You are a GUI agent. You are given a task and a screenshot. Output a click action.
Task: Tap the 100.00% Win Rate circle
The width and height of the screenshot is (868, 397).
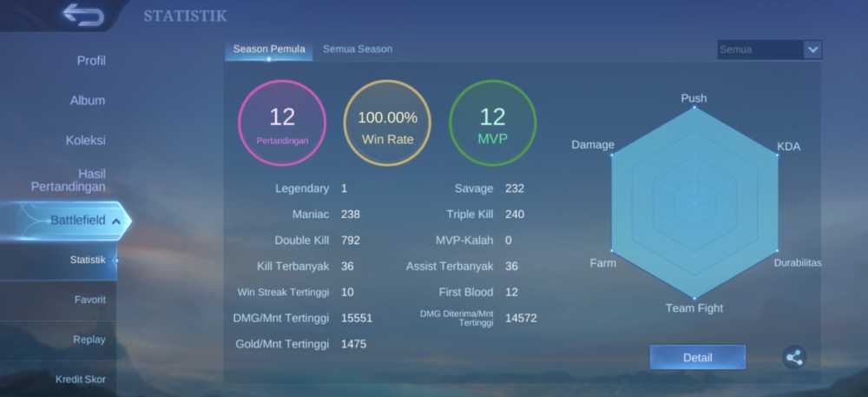(x=387, y=122)
